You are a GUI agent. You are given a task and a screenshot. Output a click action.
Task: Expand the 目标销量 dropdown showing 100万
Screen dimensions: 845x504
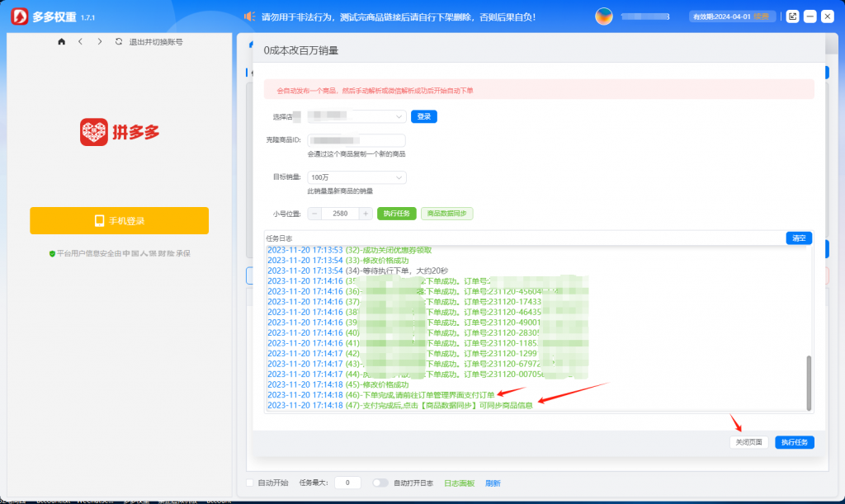click(356, 177)
